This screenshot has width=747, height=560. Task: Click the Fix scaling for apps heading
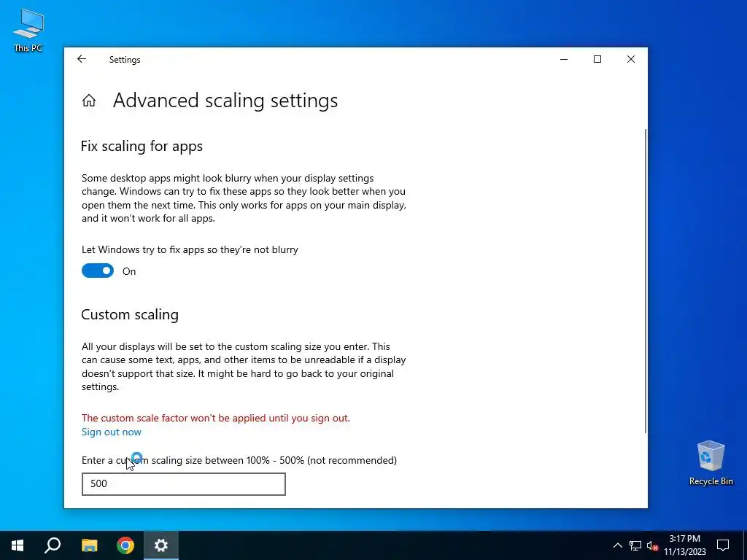click(142, 146)
